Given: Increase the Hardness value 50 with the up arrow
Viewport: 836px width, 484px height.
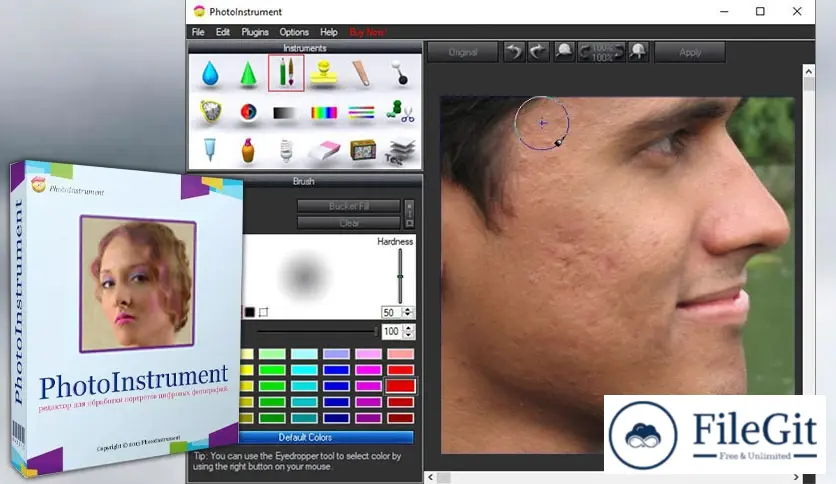Looking at the screenshot, I should click(408, 309).
